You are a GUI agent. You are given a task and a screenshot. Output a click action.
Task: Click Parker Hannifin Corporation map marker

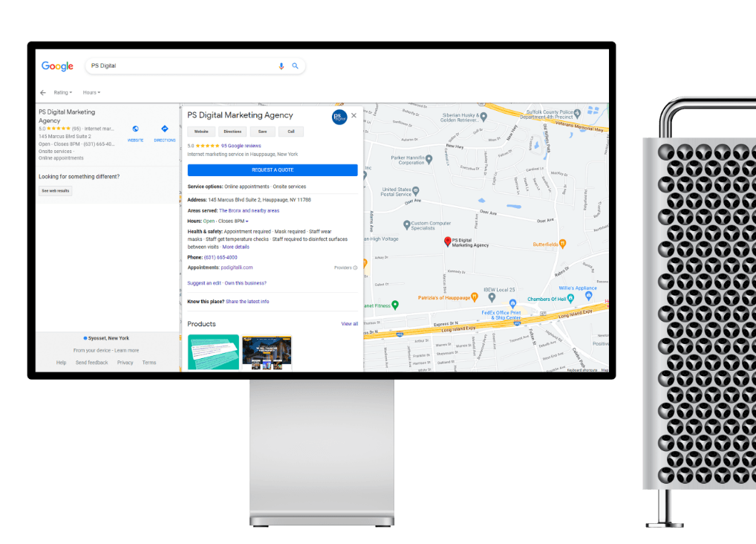coord(429,160)
